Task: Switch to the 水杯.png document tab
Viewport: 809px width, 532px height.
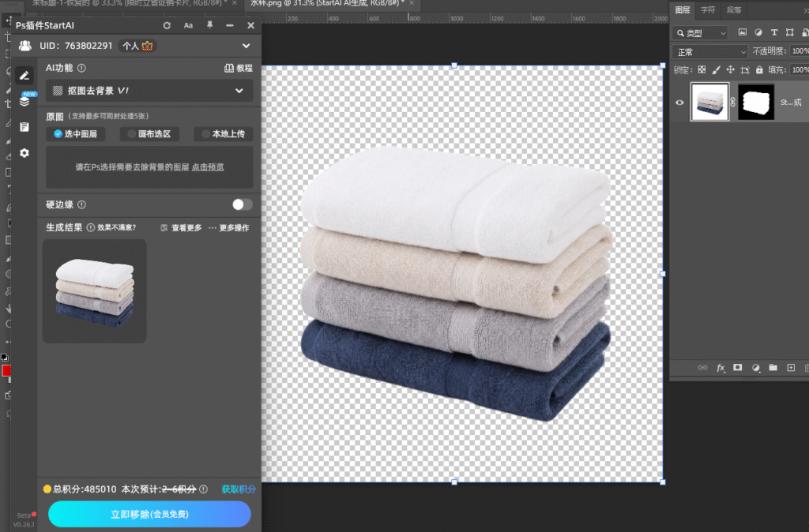Action: 328,4
